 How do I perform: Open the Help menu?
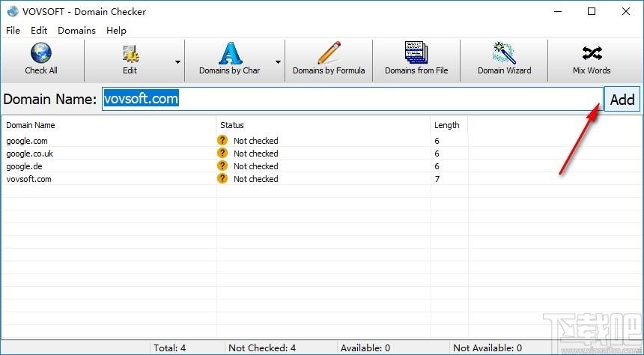(116, 31)
